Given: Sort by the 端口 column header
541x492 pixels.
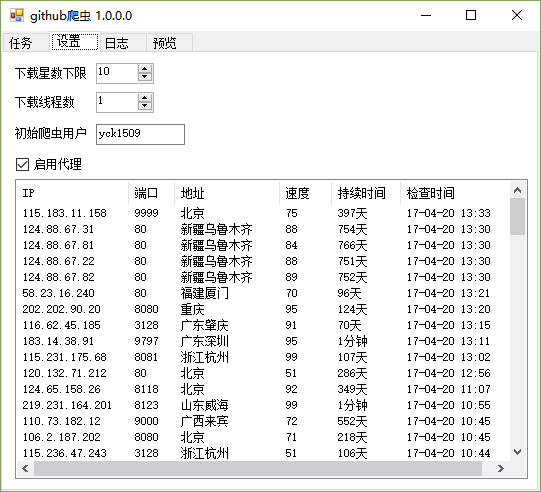Looking at the screenshot, I should point(151,193).
